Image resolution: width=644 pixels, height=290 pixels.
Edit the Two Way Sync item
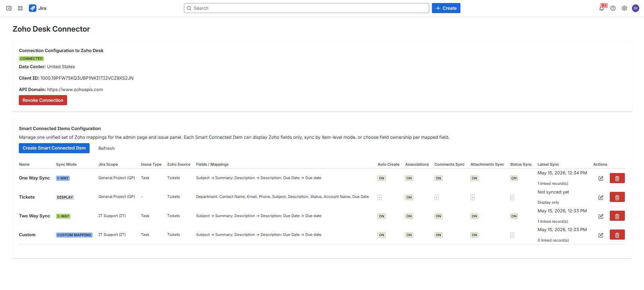601,216
